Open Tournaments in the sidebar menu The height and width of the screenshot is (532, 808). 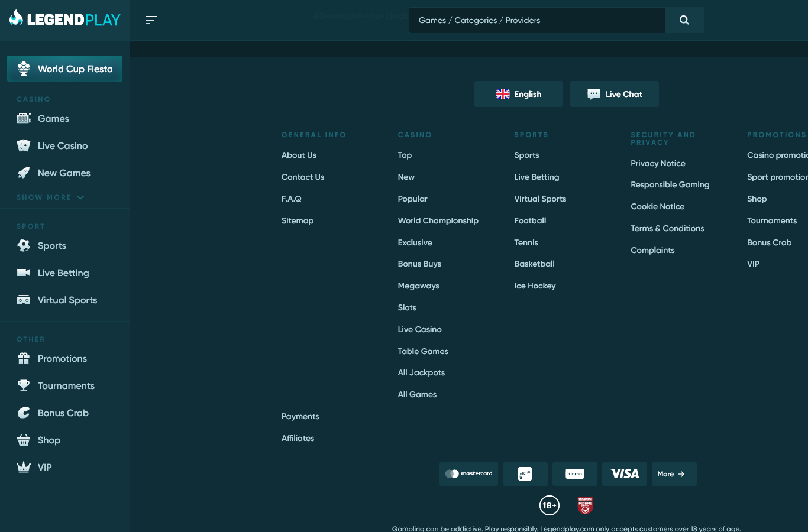coord(66,385)
